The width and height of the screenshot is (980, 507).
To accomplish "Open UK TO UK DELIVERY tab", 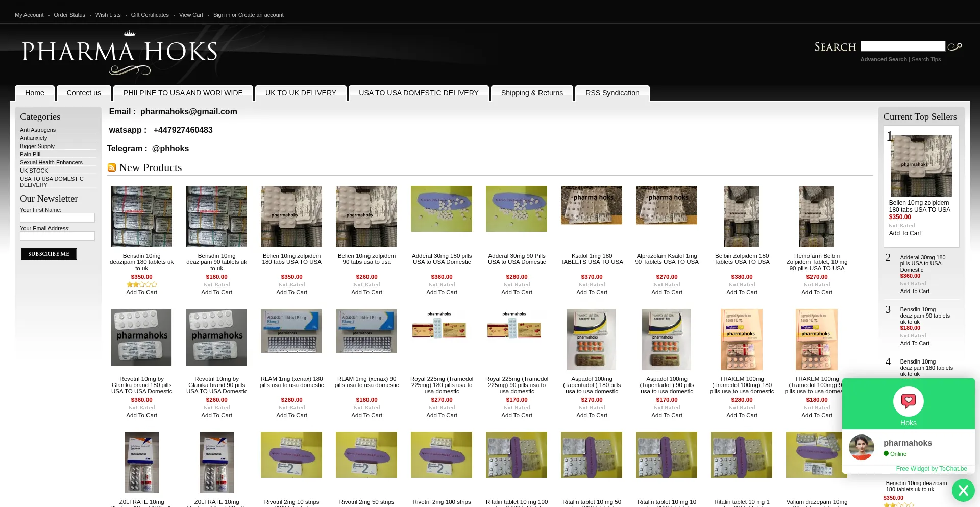I will 301,93.
